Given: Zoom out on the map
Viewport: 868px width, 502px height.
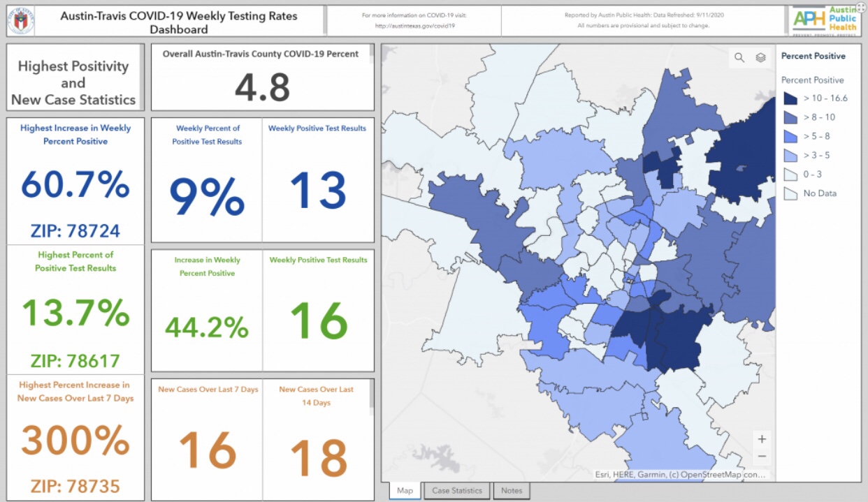Looking at the screenshot, I should (762, 457).
